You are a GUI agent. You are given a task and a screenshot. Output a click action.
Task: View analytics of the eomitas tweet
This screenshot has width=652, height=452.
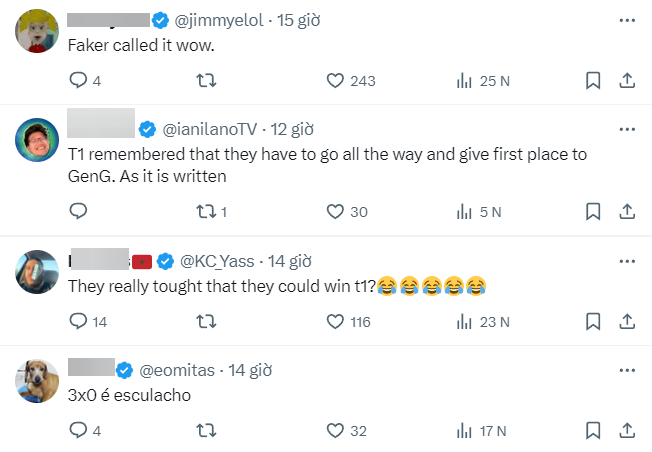(x=464, y=431)
